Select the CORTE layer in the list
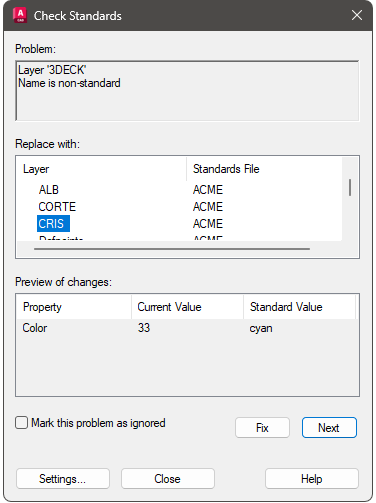Screen dimensions: 376x503 (57, 207)
